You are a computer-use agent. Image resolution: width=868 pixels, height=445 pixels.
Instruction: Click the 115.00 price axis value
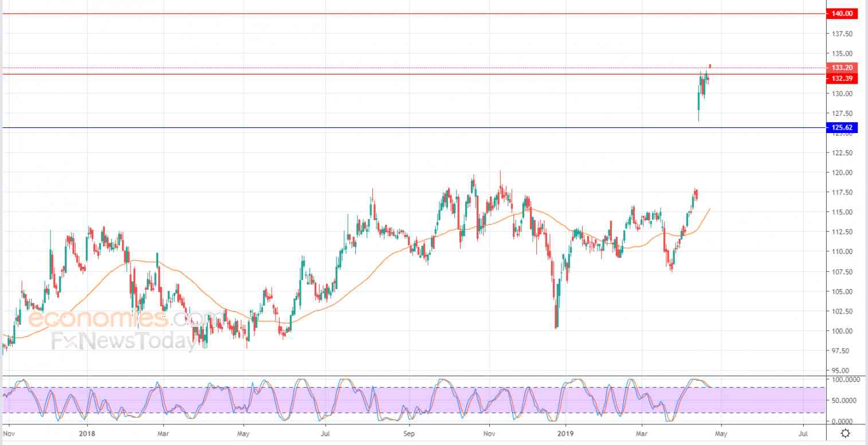pos(841,212)
